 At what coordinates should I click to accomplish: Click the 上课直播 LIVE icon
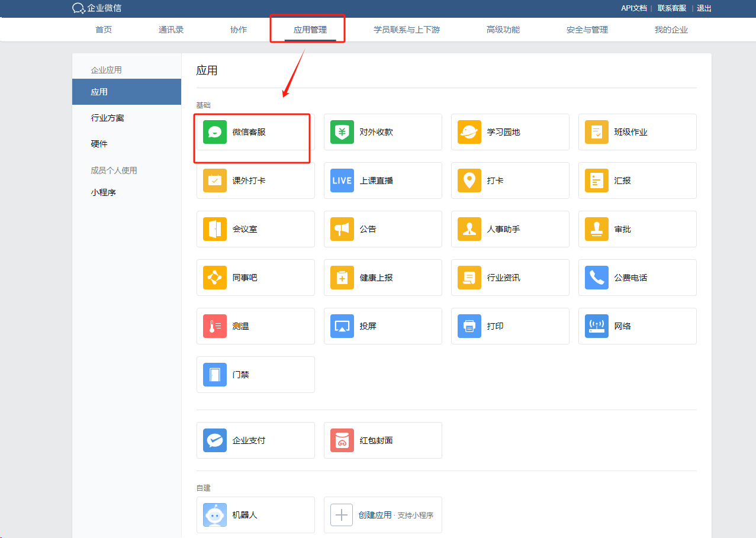click(x=342, y=181)
